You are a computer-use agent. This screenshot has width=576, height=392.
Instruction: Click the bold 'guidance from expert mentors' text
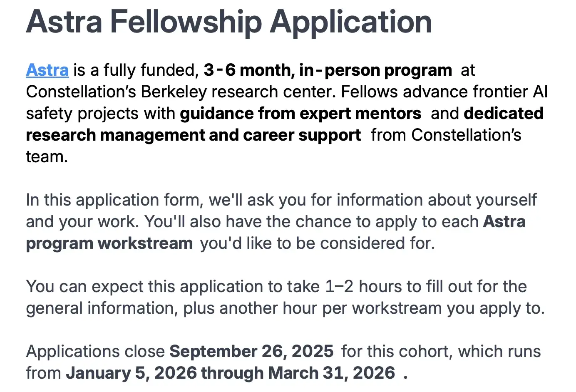[x=300, y=113]
